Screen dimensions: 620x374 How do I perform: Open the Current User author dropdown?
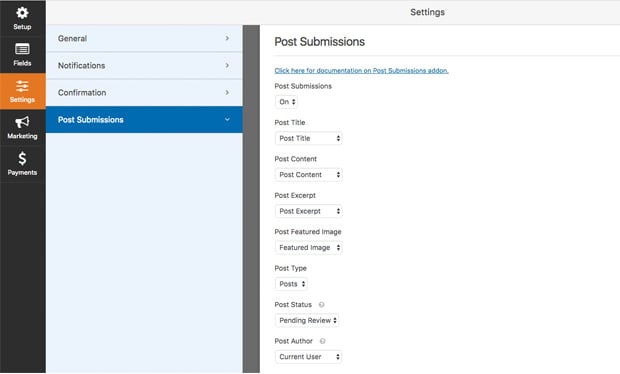tap(308, 357)
